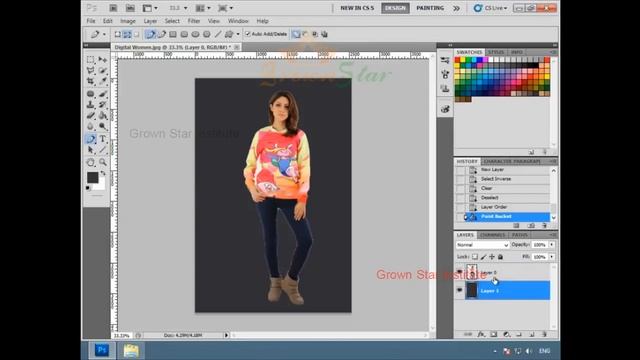This screenshot has height=360, width=640.
Task: Select the Paint Bucket tool
Action: [102, 116]
